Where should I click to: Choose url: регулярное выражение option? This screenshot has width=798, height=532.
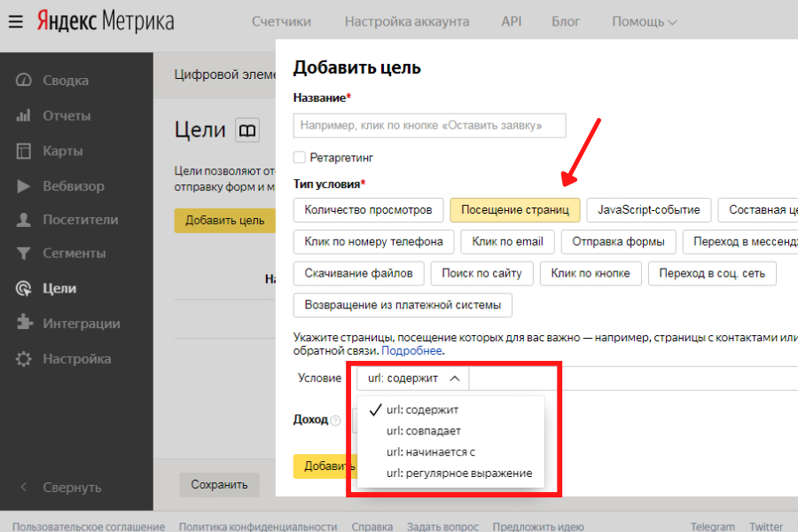pyautogui.click(x=458, y=473)
